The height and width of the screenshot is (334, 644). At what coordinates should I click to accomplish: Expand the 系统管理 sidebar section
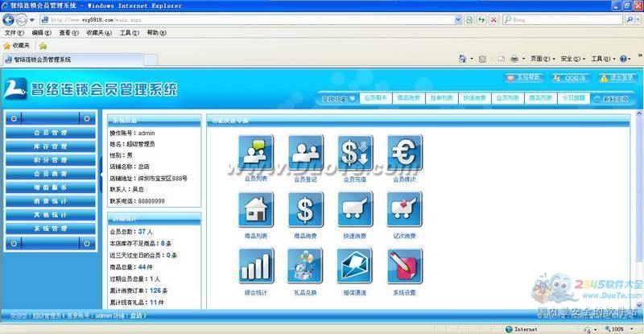coord(51,229)
